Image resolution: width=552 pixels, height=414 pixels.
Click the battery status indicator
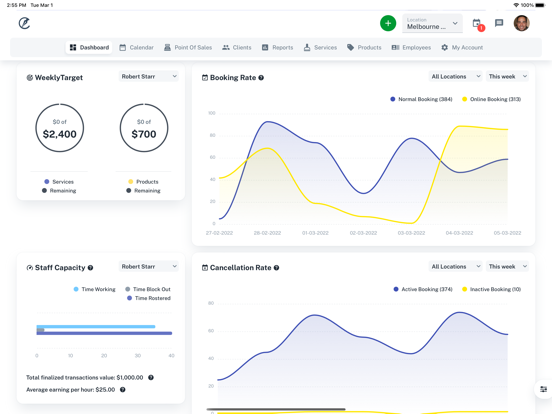(x=540, y=5)
